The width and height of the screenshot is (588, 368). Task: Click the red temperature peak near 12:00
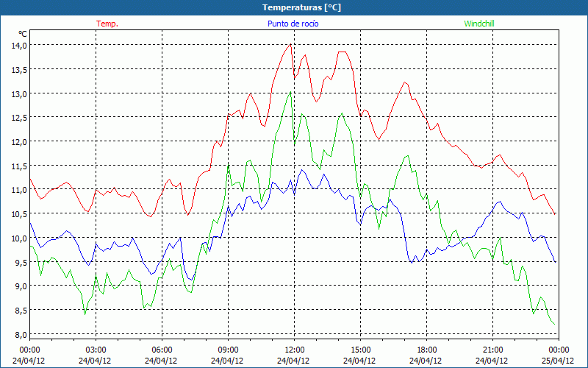290,44
